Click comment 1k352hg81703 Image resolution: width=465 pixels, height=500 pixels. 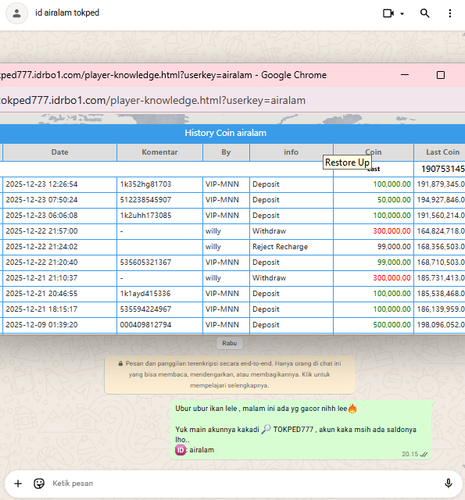coord(146,184)
